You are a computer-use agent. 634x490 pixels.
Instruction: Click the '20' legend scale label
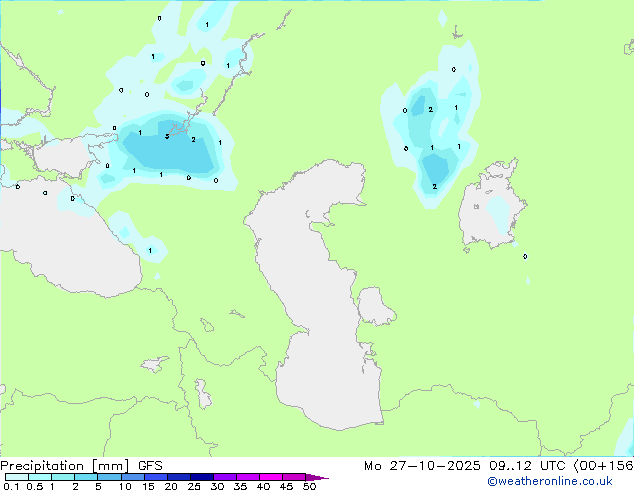(171, 486)
